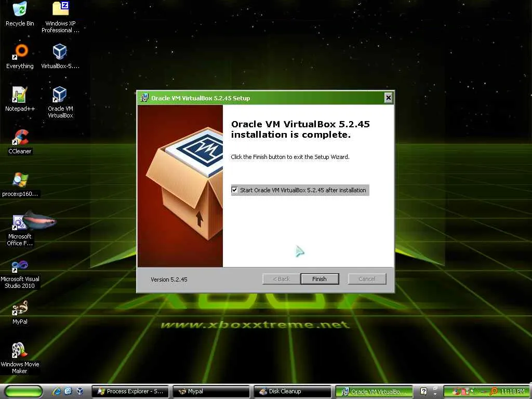Screen dimensions: 532x399
Task: Click the Version 5.2.45 label
Action: point(169,280)
